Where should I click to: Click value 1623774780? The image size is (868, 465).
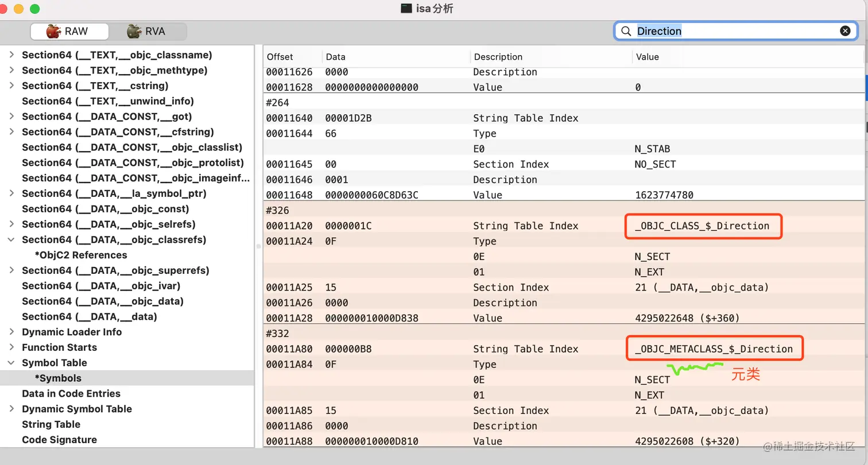[x=664, y=195]
